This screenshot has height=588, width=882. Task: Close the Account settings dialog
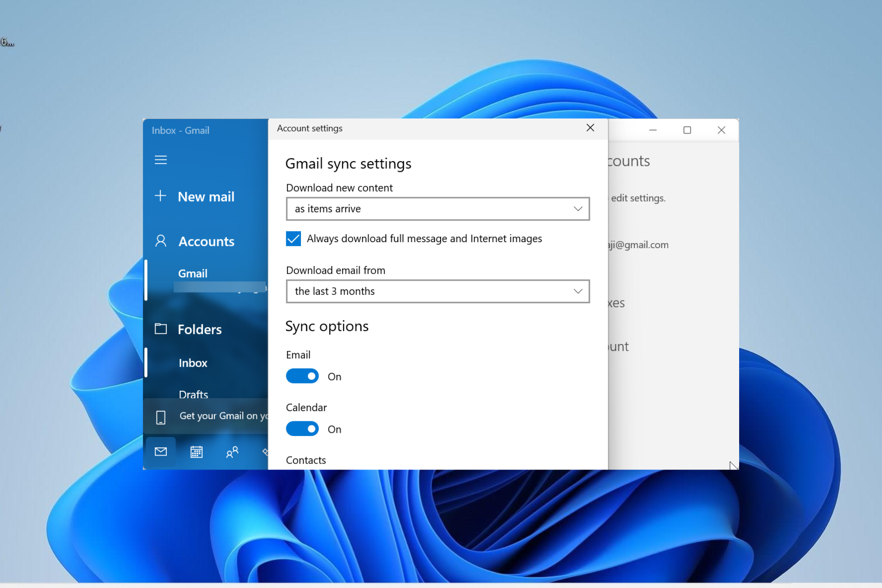[590, 127]
